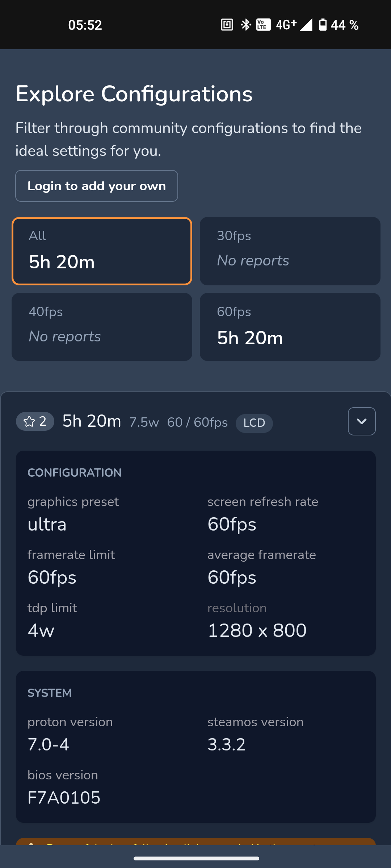Tap the orange warning banner at bottom
The height and width of the screenshot is (868, 391).
pyautogui.click(x=195, y=842)
